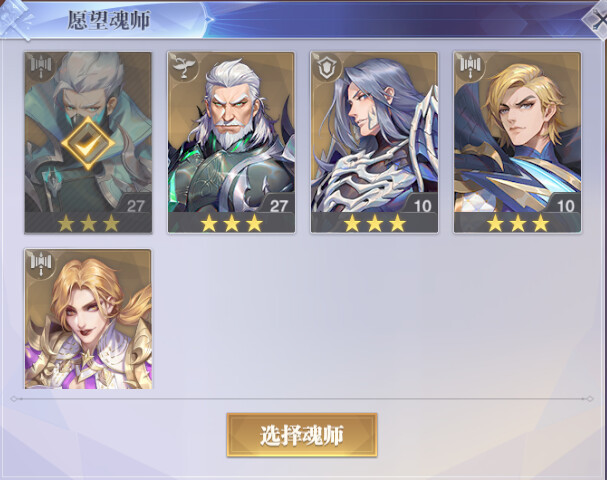Select the white-bearded armored hero card

[x=231, y=142]
